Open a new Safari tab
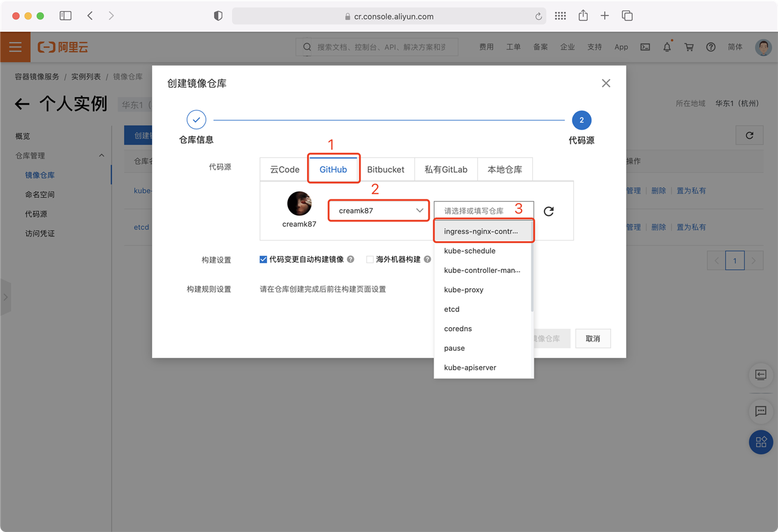 click(x=605, y=16)
